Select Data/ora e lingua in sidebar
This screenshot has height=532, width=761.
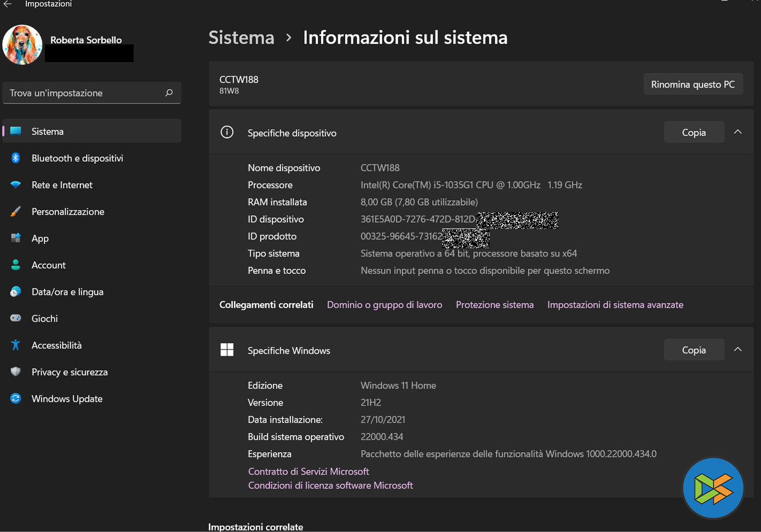67,292
